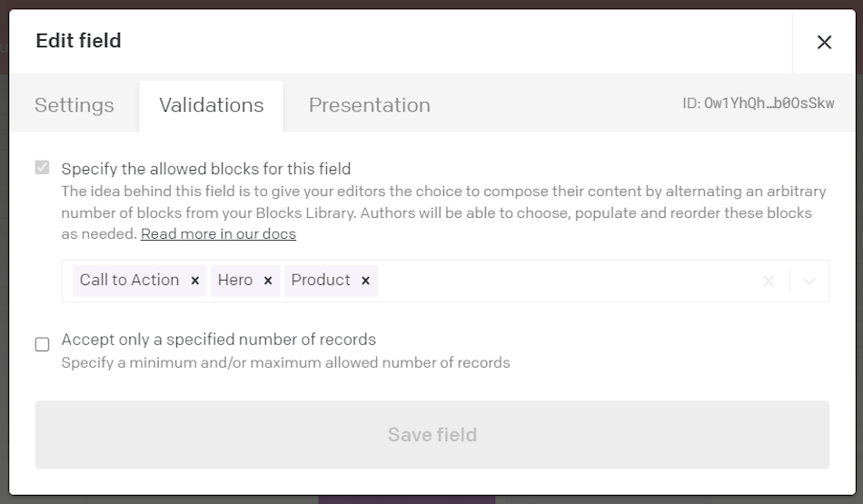The image size is (863, 504).
Task: Clear all selected blocks in the selector
Action: 769,282
